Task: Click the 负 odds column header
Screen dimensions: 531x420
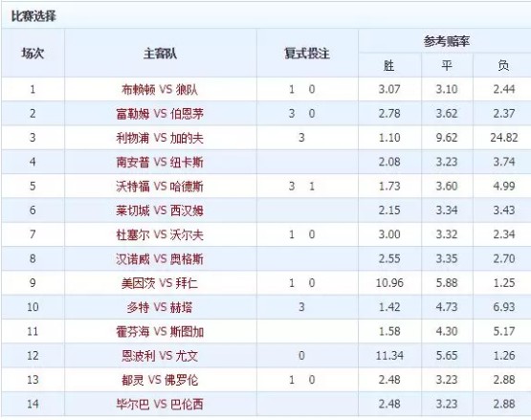Action: pyautogui.click(x=503, y=65)
